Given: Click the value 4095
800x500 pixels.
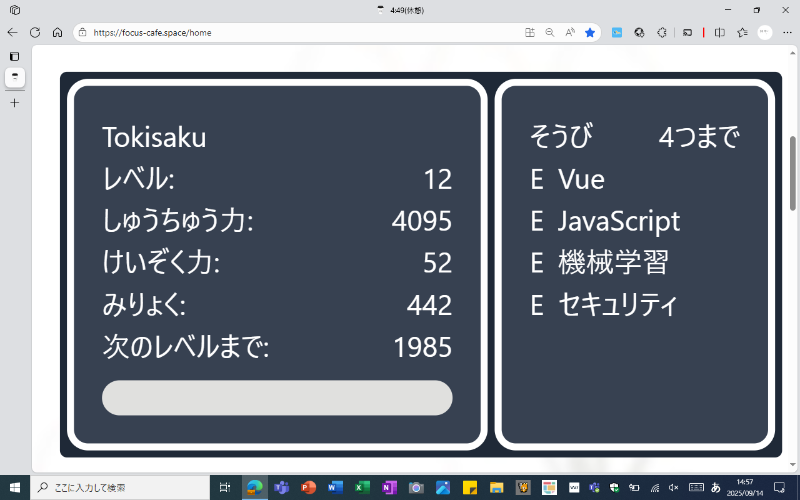Looking at the screenshot, I should (x=421, y=221).
